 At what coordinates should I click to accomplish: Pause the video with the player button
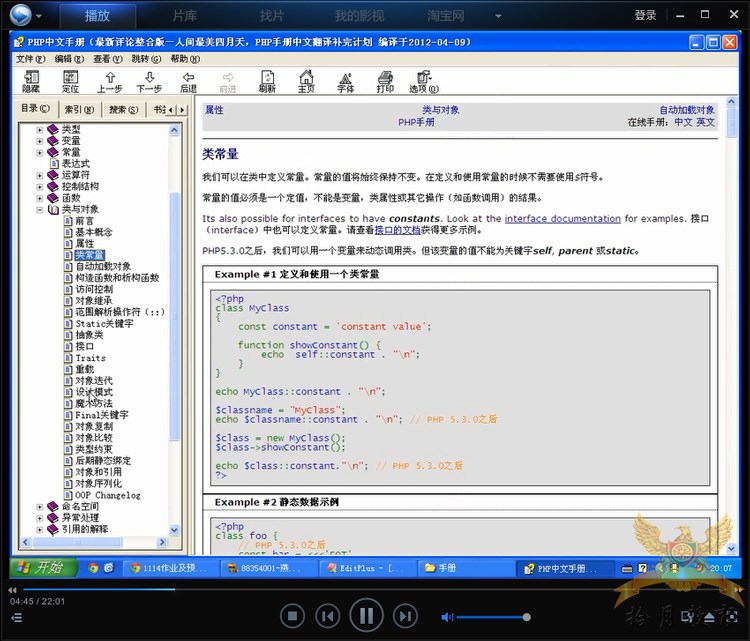366,615
